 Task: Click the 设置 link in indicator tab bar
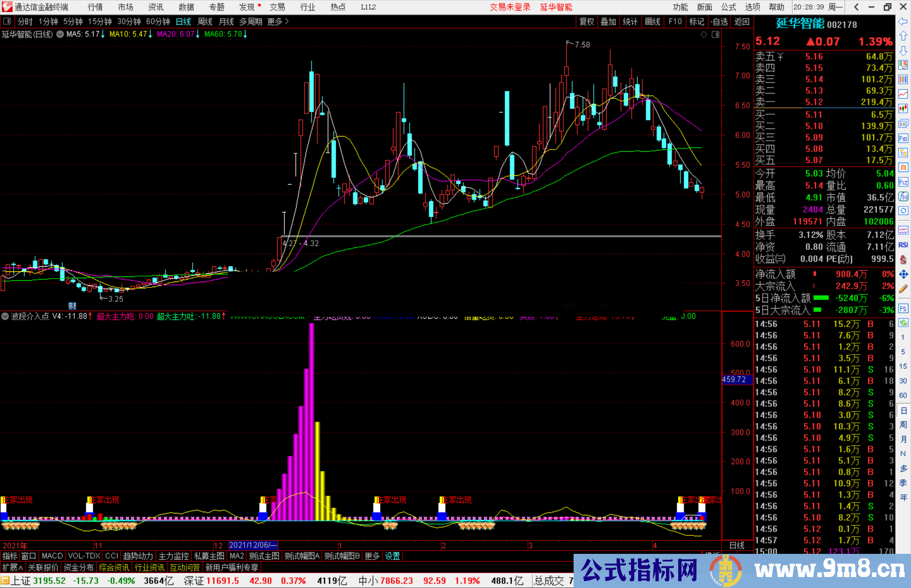tap(392, 556)
